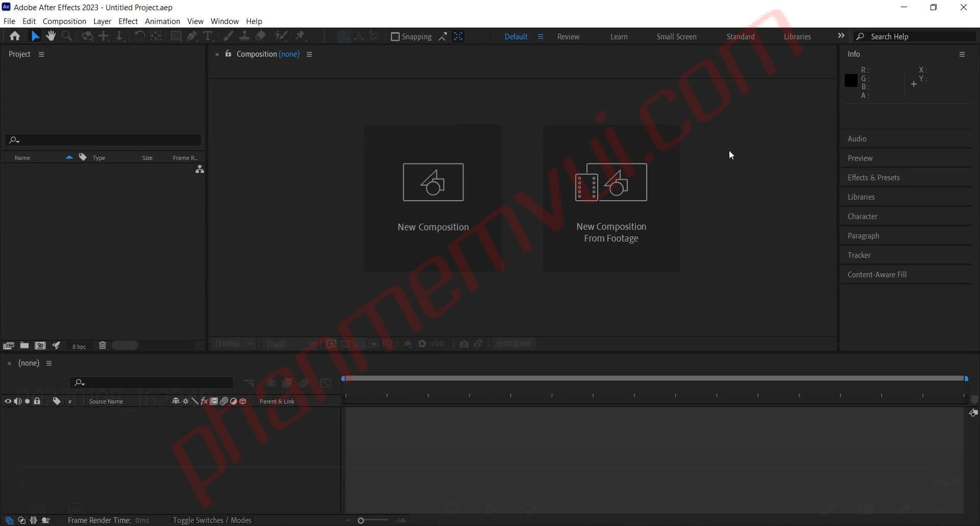Image resolution: width=980 pixels, height=526 pixels.
Task: Select the Hand tool
Action: pos(51,36)
